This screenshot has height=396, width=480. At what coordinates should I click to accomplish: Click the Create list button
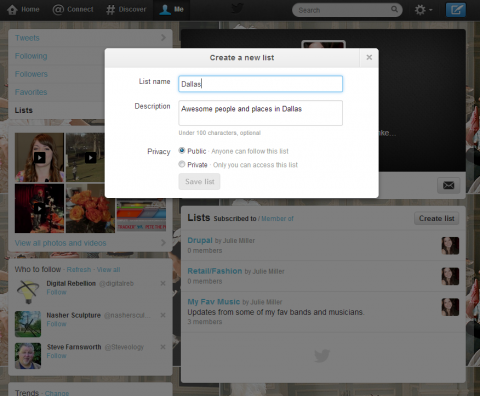click(x=436, y=218)
